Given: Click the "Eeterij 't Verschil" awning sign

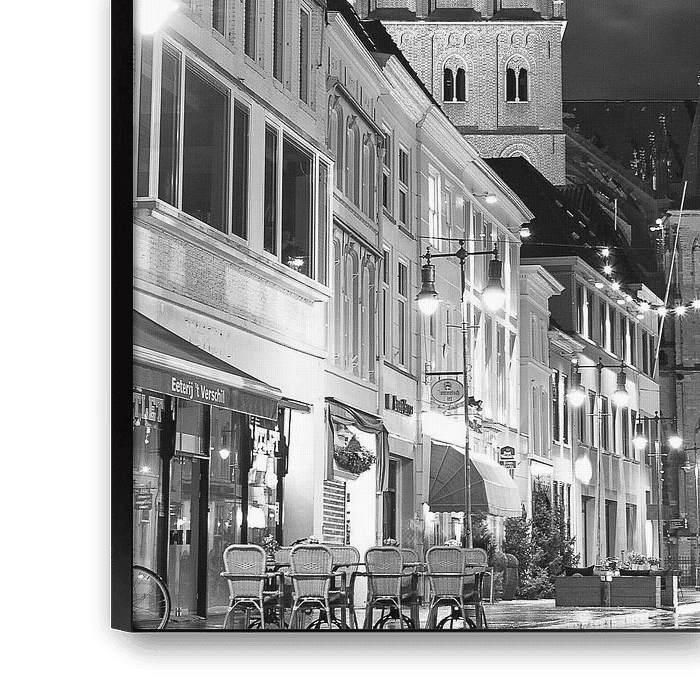Looking at the screenshot, I should [198, 390].
